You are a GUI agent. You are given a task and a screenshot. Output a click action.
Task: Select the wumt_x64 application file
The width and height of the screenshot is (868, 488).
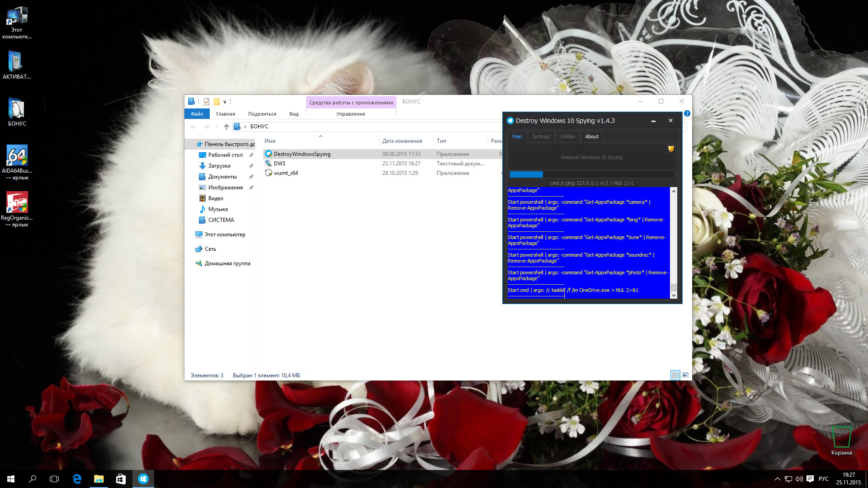click(286, 173)
